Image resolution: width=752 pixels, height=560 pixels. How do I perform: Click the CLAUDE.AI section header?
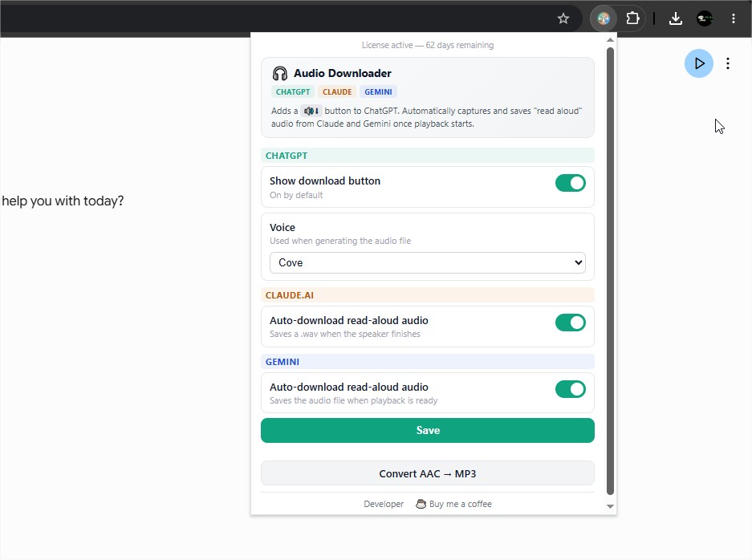427,295
